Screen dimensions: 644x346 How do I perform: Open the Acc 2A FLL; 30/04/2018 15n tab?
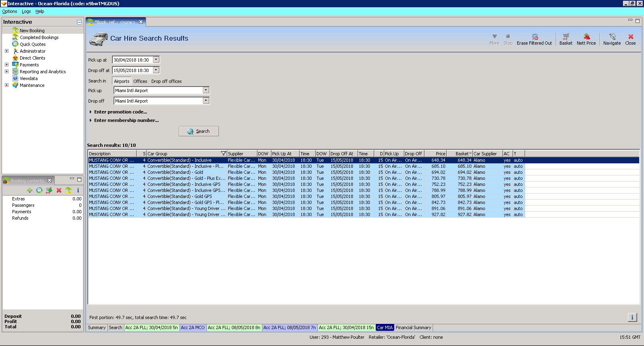346,327
